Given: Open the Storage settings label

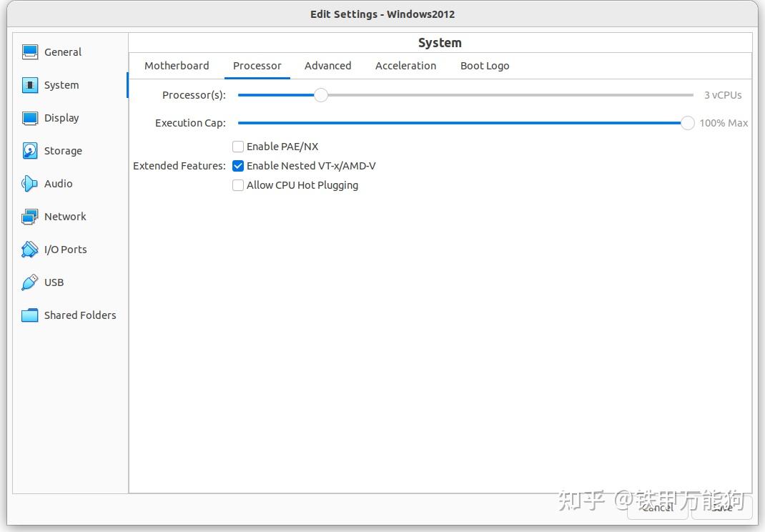Looking at the screenshot, I should click(x=63, y=151).
